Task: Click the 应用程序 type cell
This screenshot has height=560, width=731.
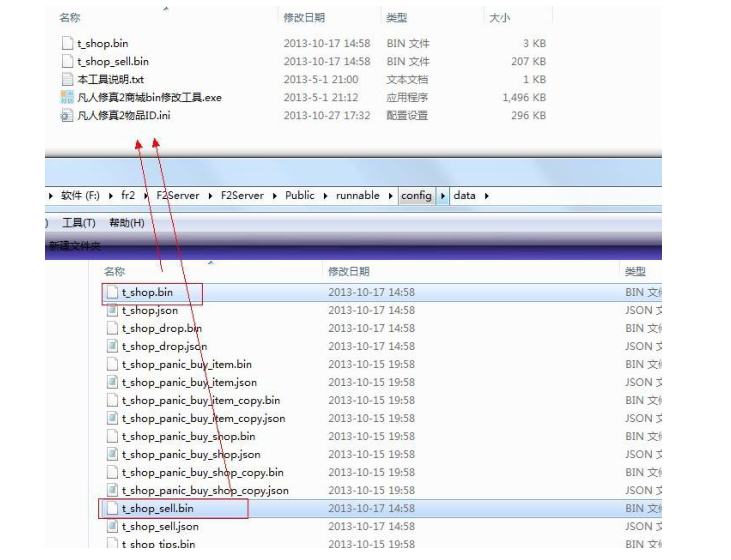Action: click(407, 97)
